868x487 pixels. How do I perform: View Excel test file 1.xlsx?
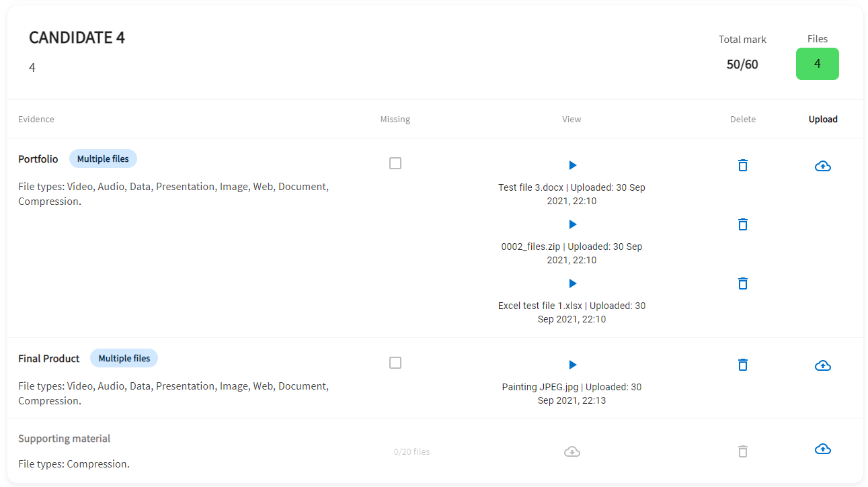[573, 283]
